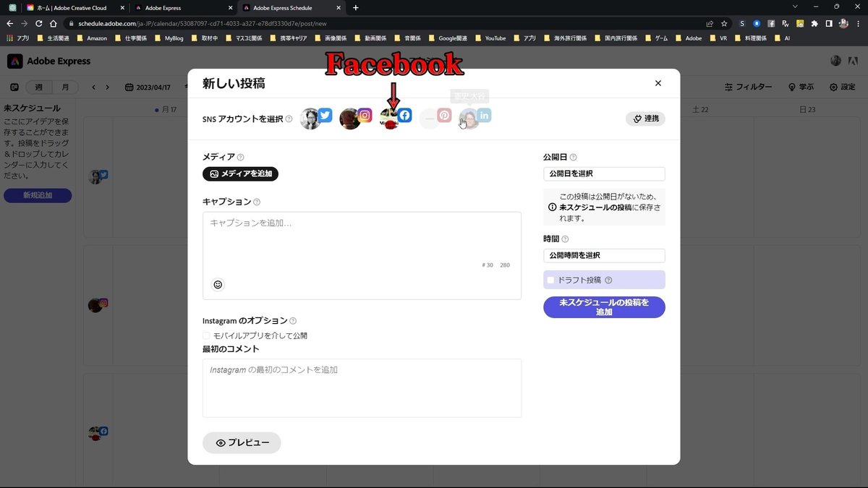Click the Facebook account in calendar sidebar row

pyautogui.click(x=98, y=433)
